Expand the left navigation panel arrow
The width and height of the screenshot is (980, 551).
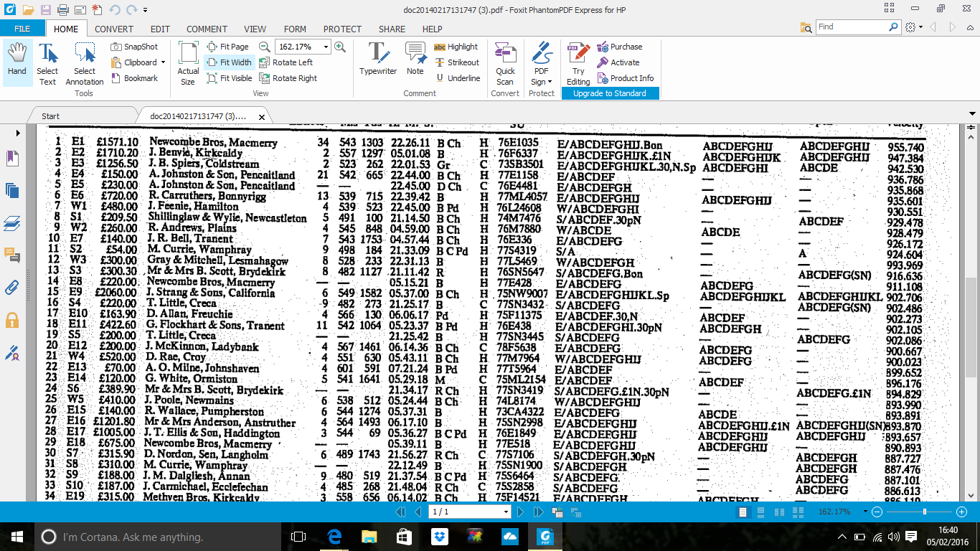(x=17, y=133)
